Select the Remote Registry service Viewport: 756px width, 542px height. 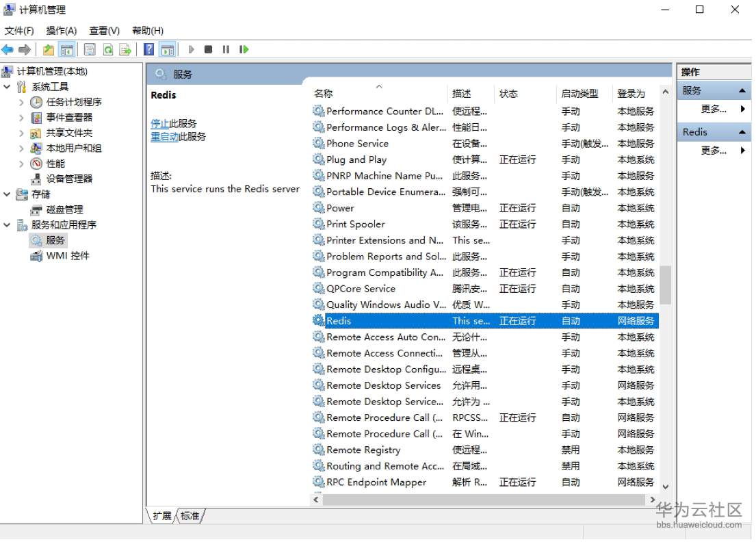coord(485,450)
